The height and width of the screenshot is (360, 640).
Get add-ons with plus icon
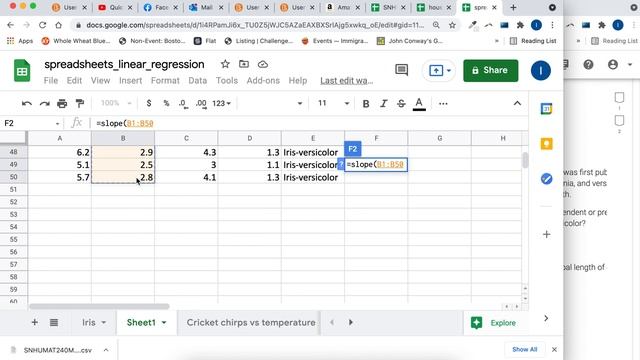547,234
